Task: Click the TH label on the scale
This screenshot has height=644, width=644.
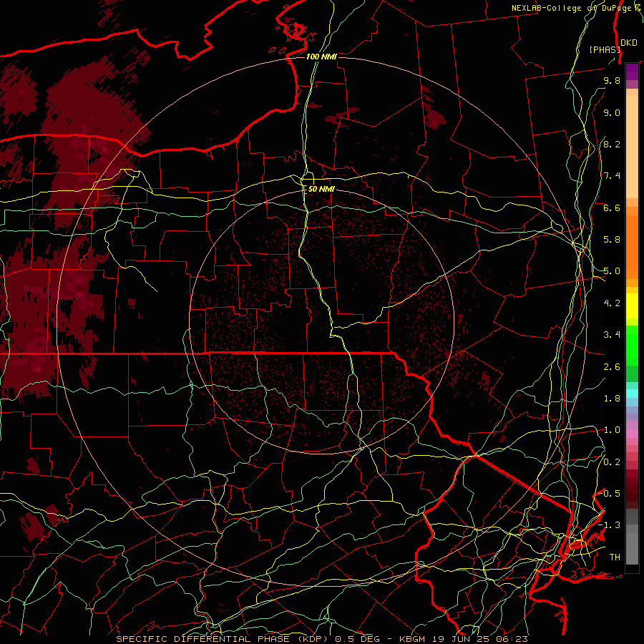Action: tap(615, 557)
